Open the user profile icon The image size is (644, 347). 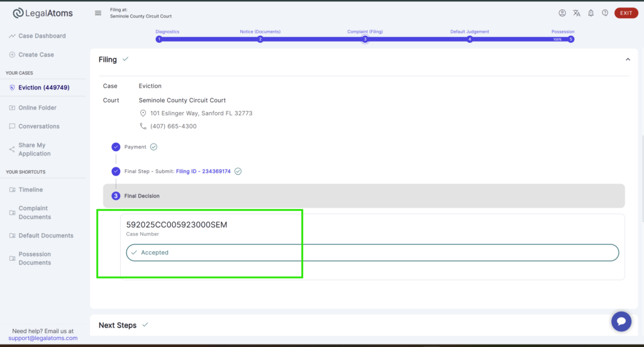[562, 13]
